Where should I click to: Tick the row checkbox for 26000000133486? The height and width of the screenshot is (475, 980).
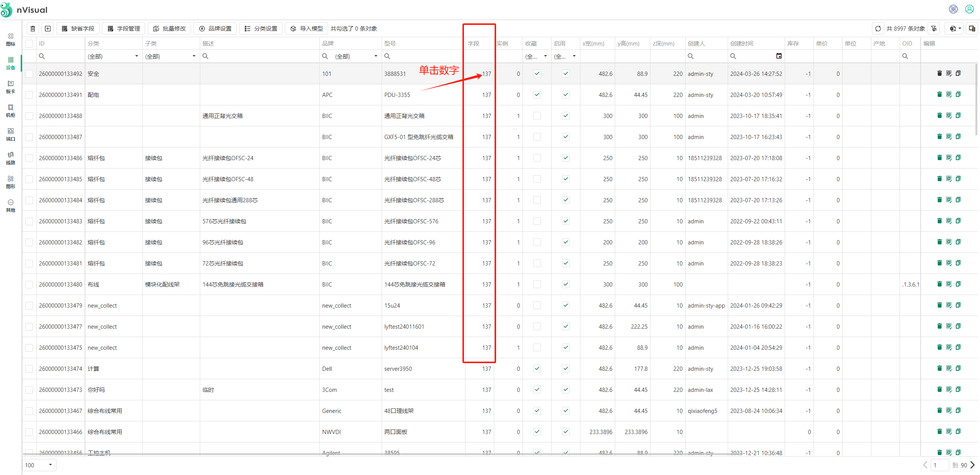tap(29, 158)
